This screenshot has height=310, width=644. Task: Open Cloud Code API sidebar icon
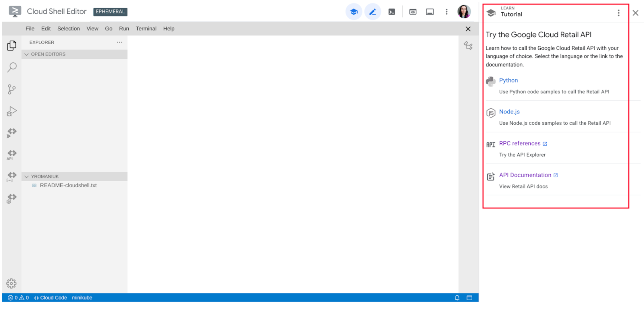coord(12,155)
